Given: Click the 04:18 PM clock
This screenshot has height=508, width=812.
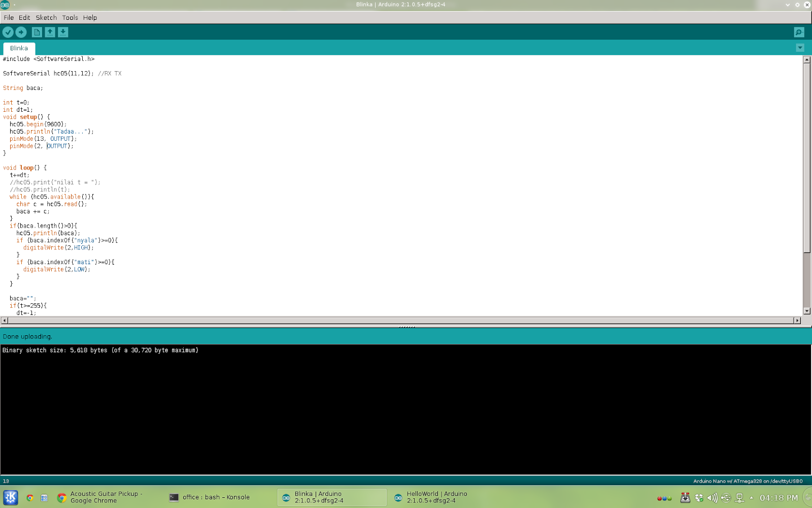Looking at the screenshot, I should point(779,498).
